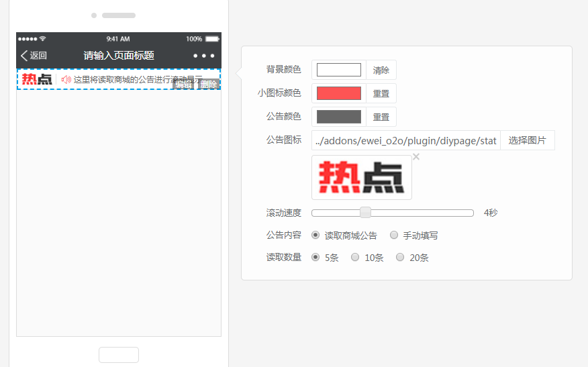The height and width of the screenshot is (367, 588).
Task: Select 手动填写 radio option
Action: point(394,235)
